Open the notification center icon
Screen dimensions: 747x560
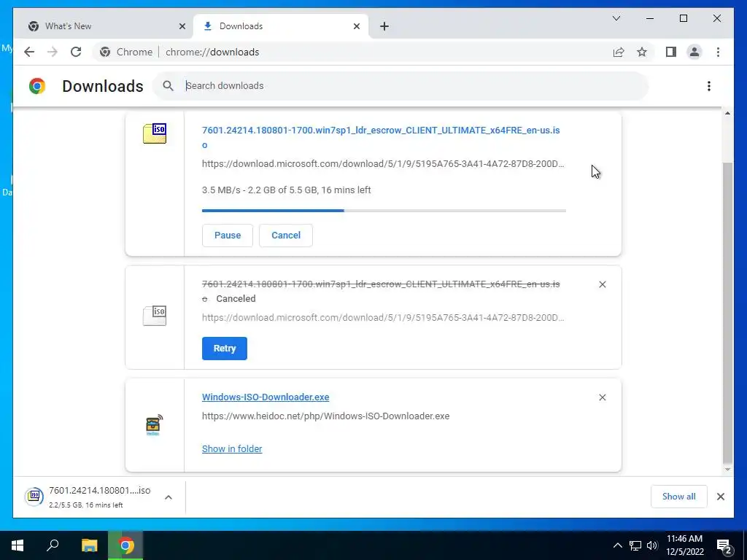click(x=724, y=546)
